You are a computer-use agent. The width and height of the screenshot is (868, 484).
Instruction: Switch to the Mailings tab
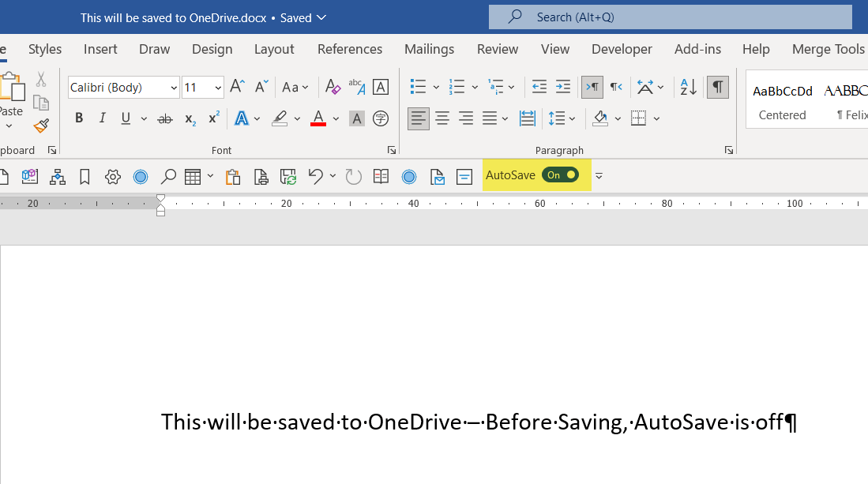pos(429,49)
